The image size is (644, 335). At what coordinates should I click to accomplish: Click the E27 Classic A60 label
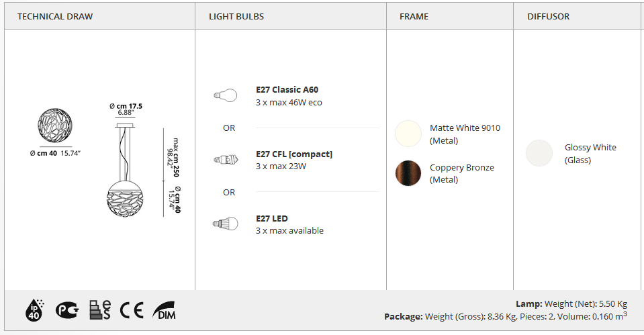[287, 89]
